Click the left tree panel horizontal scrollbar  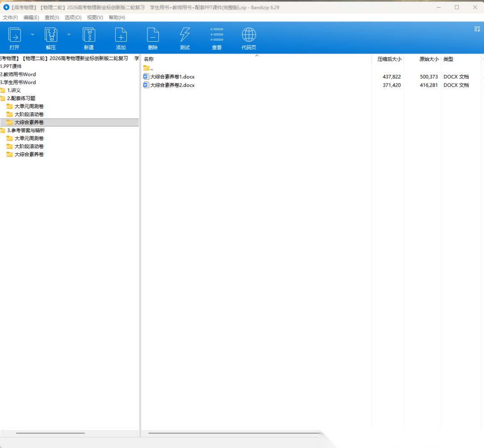(50, 433)
